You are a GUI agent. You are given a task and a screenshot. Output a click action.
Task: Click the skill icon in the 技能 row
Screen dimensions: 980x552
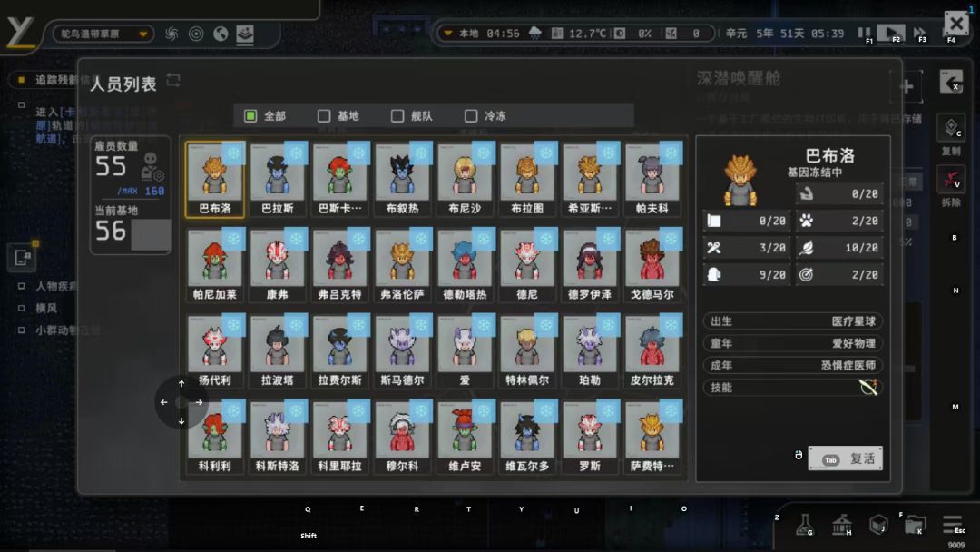pyautogui.click(x=868, y=388)
